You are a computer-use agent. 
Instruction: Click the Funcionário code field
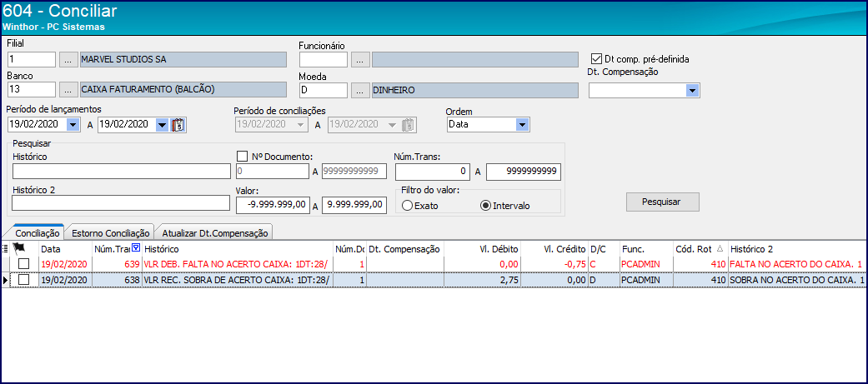(x=324, y=60)
